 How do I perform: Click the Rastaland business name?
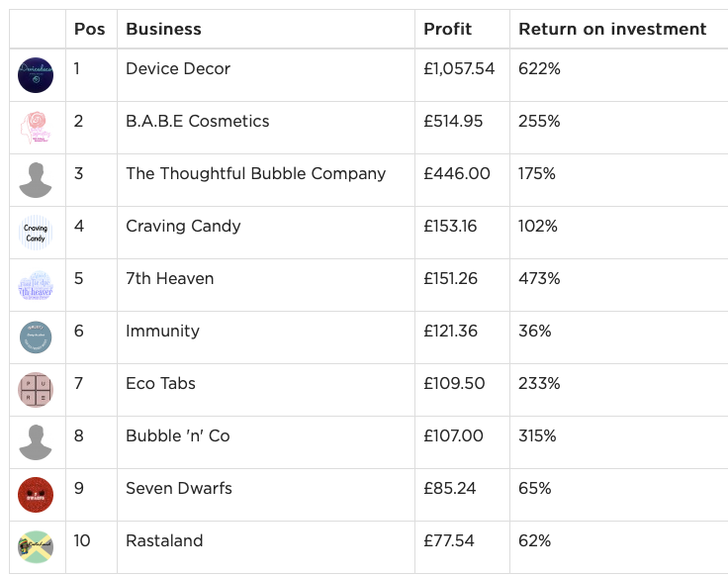164,540
